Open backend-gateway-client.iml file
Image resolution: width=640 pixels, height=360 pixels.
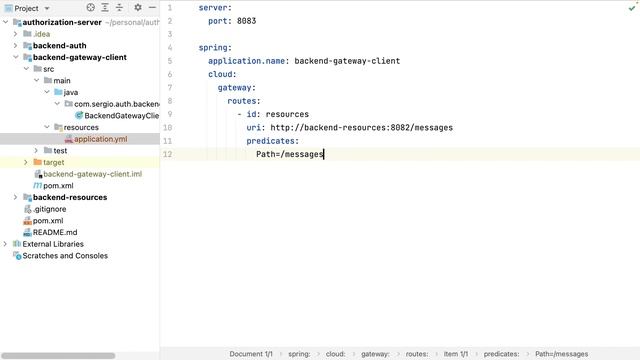(x=93, y=174)
